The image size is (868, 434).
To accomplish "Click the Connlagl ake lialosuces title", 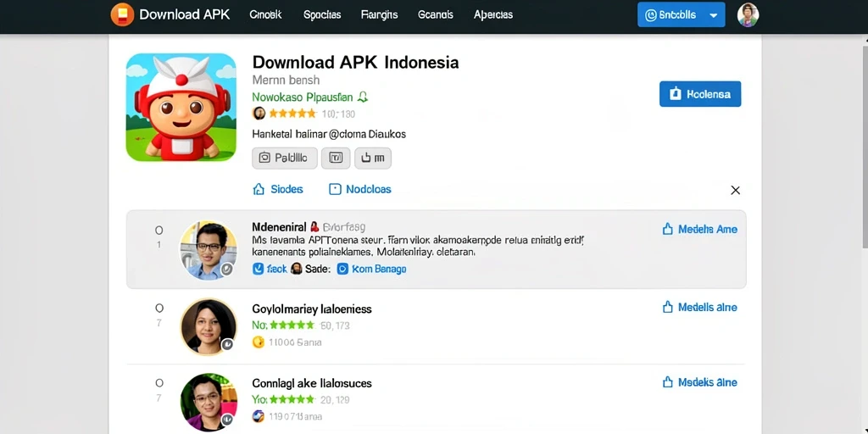I will tap(312, 383).
